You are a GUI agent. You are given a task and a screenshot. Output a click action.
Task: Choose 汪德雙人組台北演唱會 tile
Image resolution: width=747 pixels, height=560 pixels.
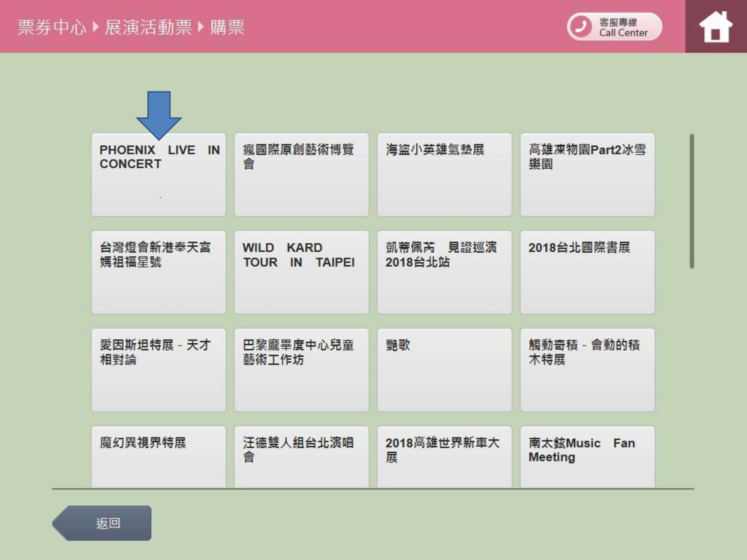tap(301, 456)
